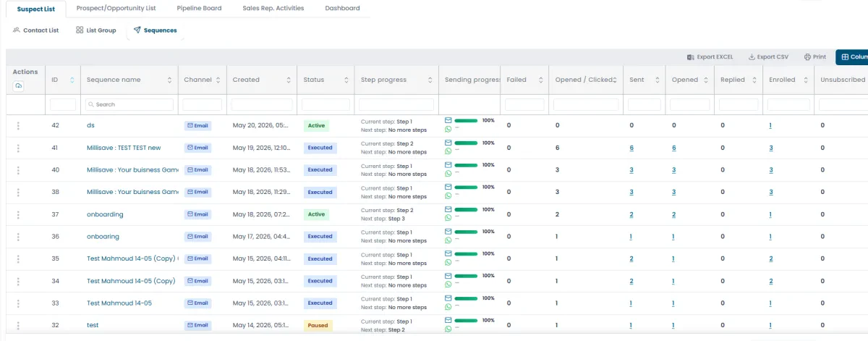
Task: Open the actions menu for sequence 38
Action: pos(18,192)
